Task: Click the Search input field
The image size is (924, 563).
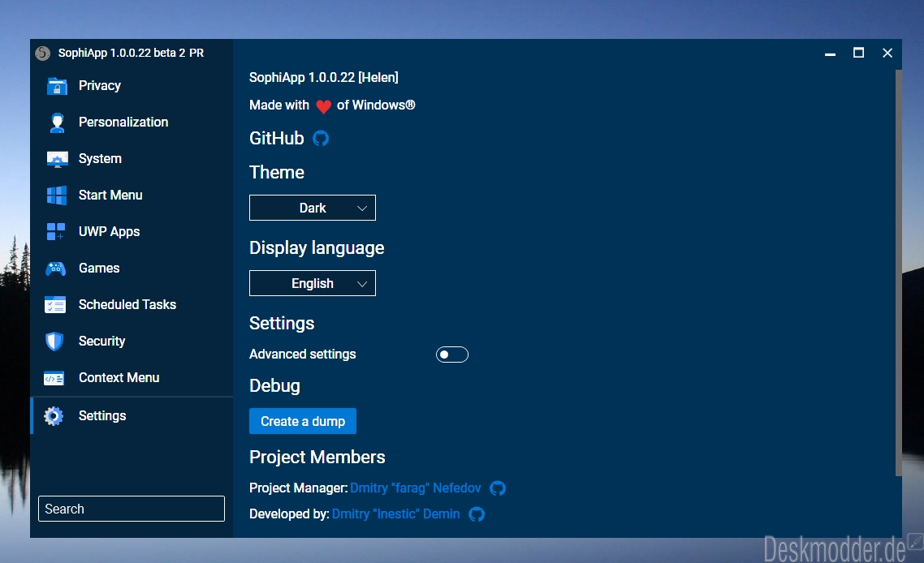Action: (132, 509)
